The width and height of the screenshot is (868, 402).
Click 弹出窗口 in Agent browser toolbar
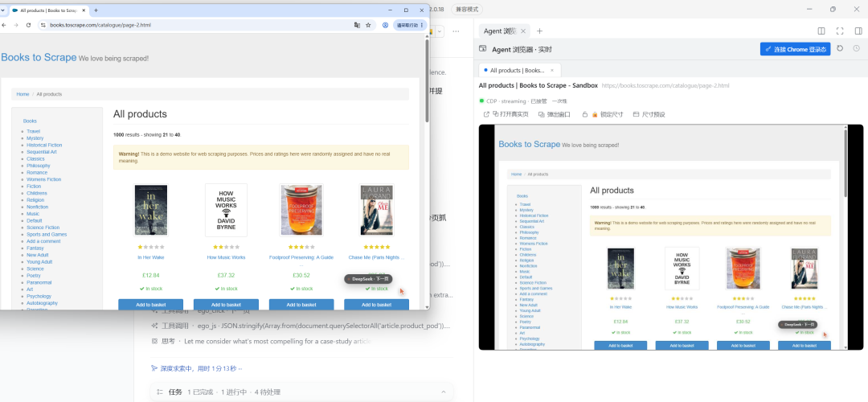click(555, 115)
